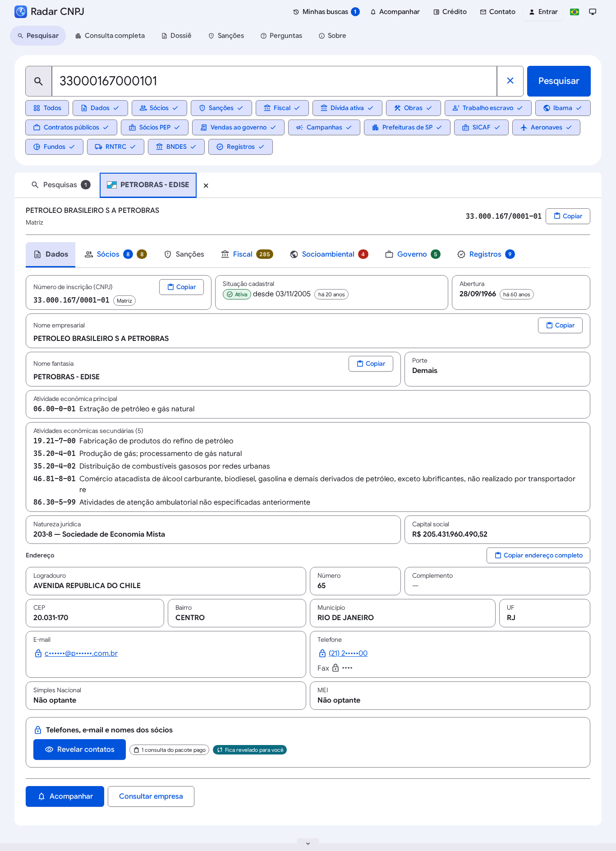Click the red Socioambiental count badge 4
Screen dimensions: 616x851
363,254
